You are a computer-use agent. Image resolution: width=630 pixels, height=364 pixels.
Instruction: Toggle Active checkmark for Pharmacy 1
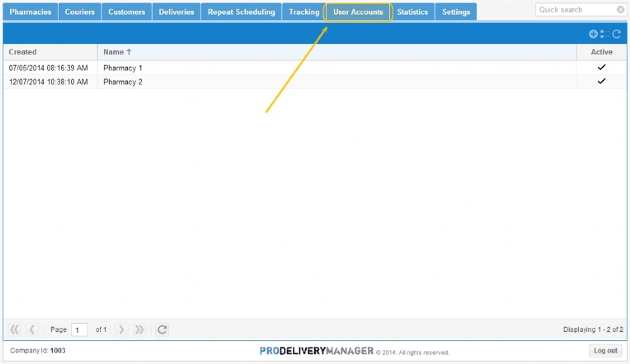coord(601,68)
